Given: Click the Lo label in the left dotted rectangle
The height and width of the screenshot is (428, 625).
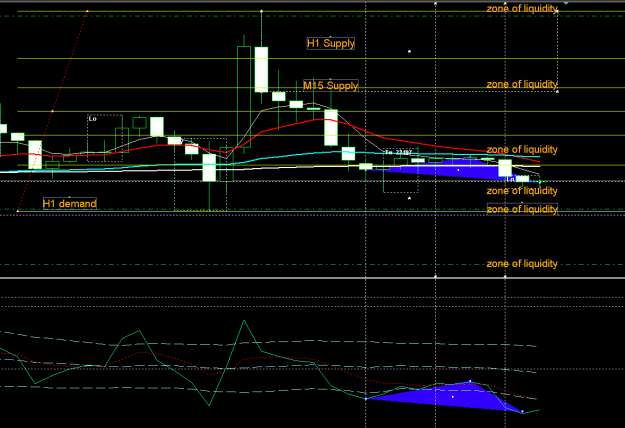Looking at the screenshot, I should 92,119.
